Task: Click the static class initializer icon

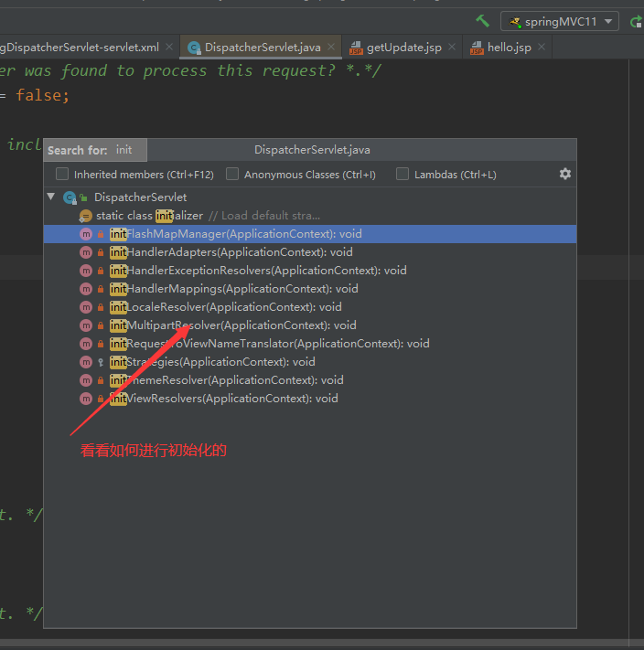Action: [86, 216]
